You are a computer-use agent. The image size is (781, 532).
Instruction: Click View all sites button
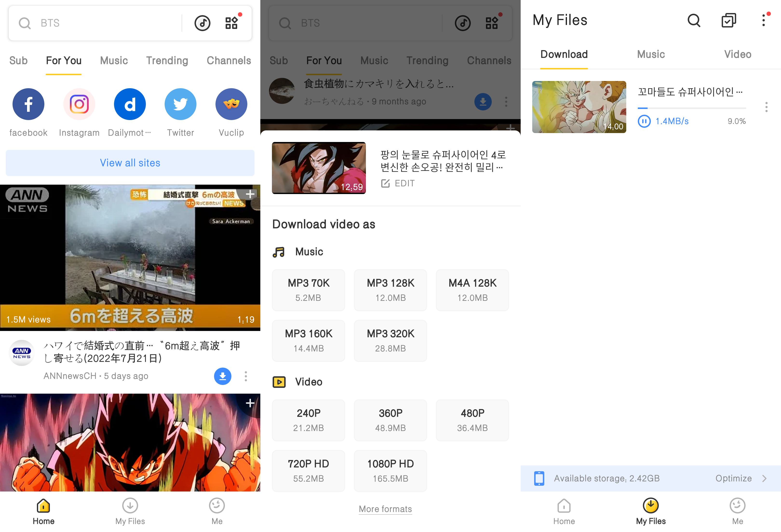(130, 163)
